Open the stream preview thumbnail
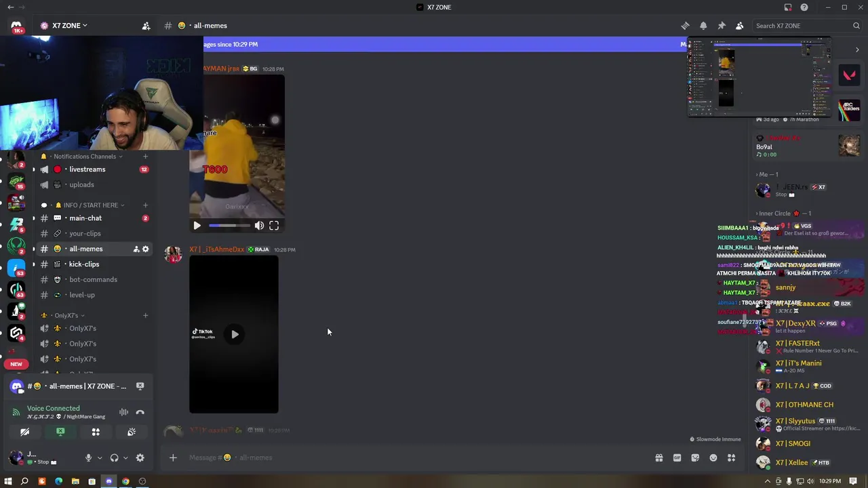Image resolution: width=868 pixels, height=488 pixels. click(x=759, y=77)
